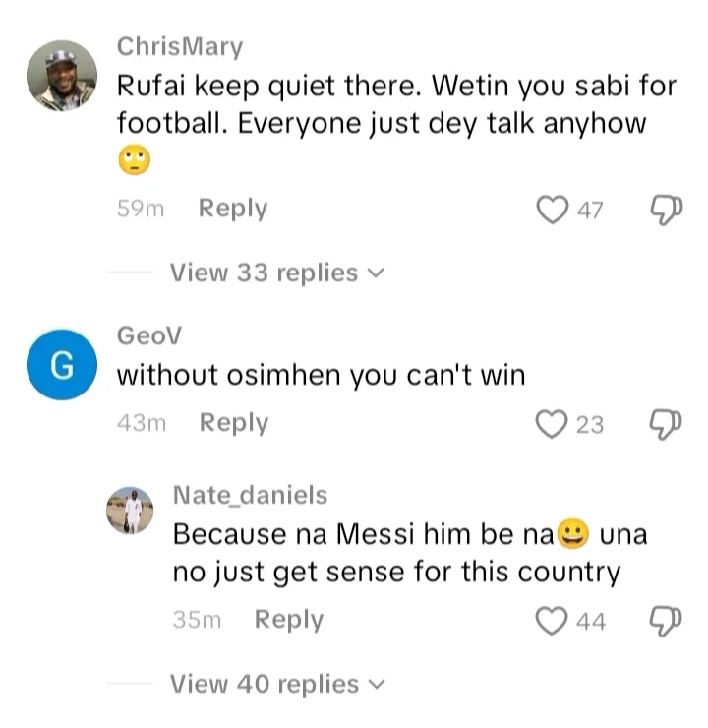Dislike Nate_daniels' reply
The width and height of the screenshot is (708, 728).
[x=665, y=621]
